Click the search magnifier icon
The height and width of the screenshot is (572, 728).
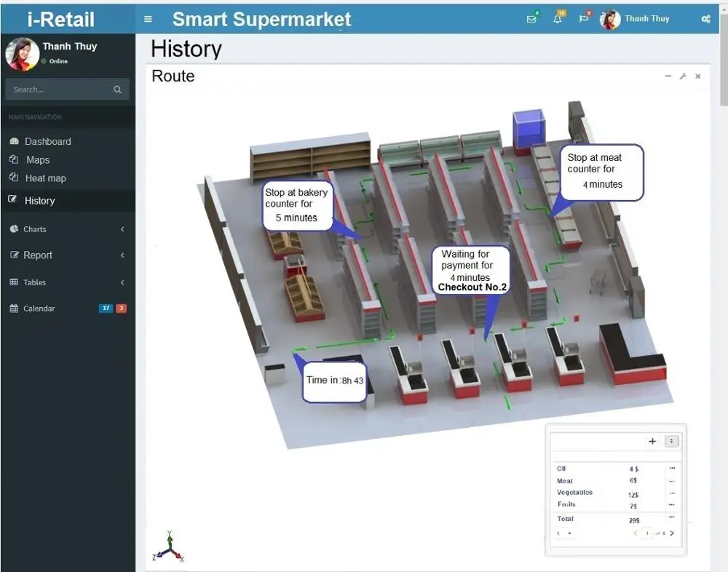(x=117, y=90)
